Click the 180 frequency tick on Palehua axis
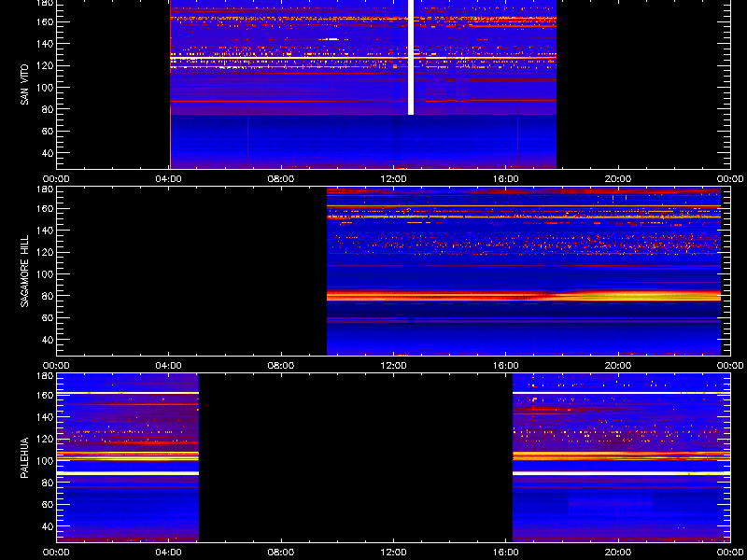This screenshot has width=747, height=560. point(46,375)
